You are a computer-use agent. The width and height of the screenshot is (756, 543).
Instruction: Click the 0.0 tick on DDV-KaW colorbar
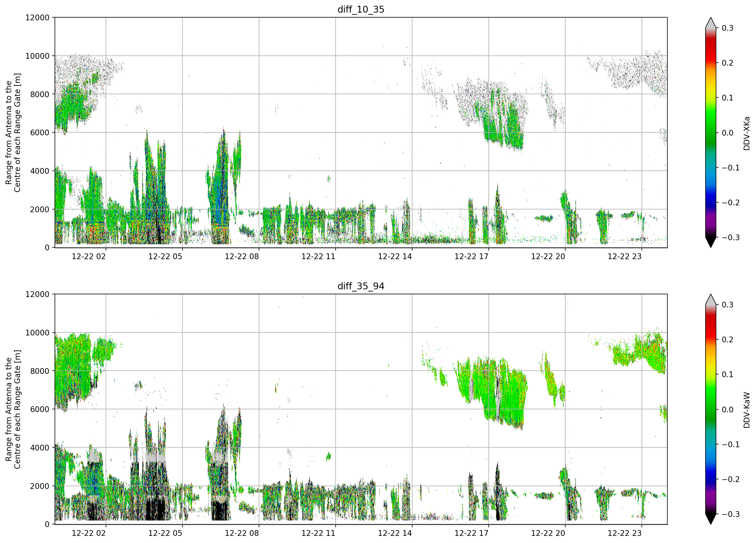coord(728,410)
